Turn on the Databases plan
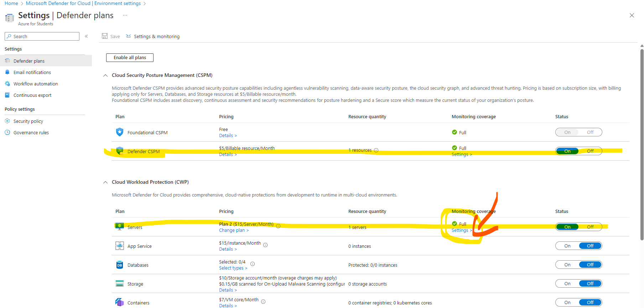 pyautogui.click(x=567, y=265)
